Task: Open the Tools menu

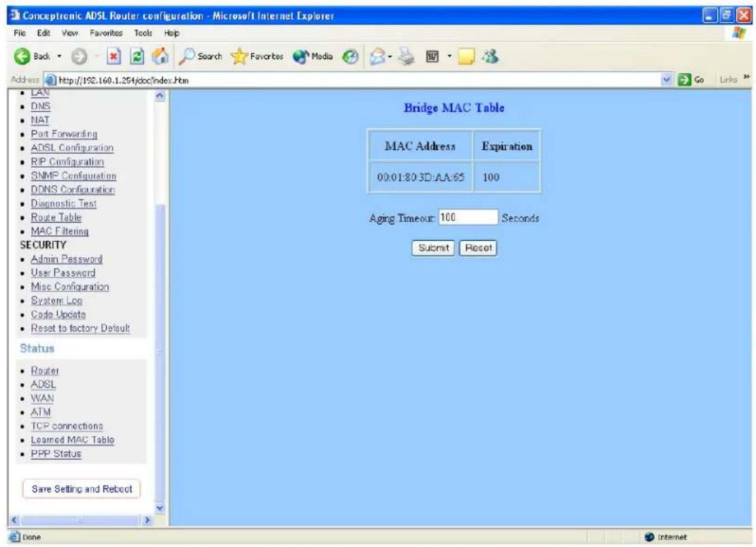Action: click(x=143, y=33)
